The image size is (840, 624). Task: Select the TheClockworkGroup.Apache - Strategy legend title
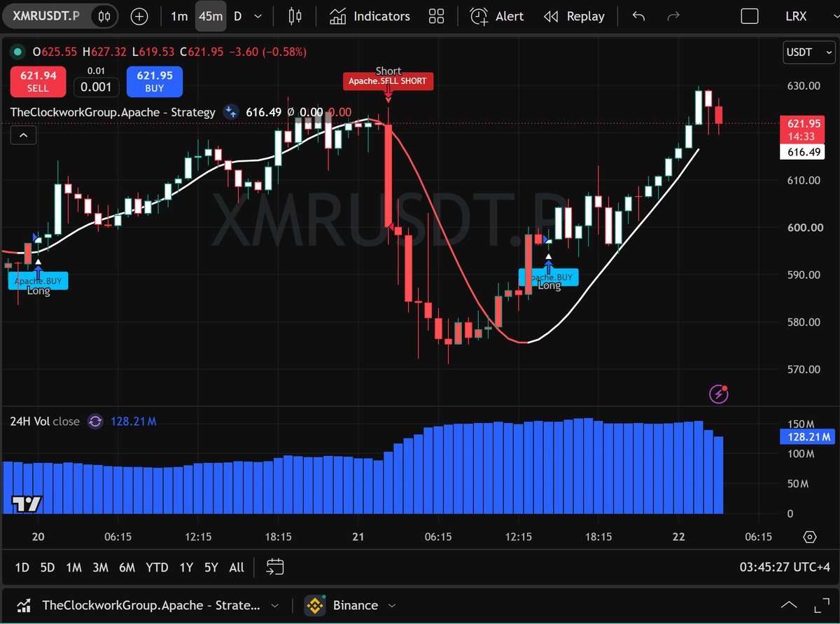point(113,111)
